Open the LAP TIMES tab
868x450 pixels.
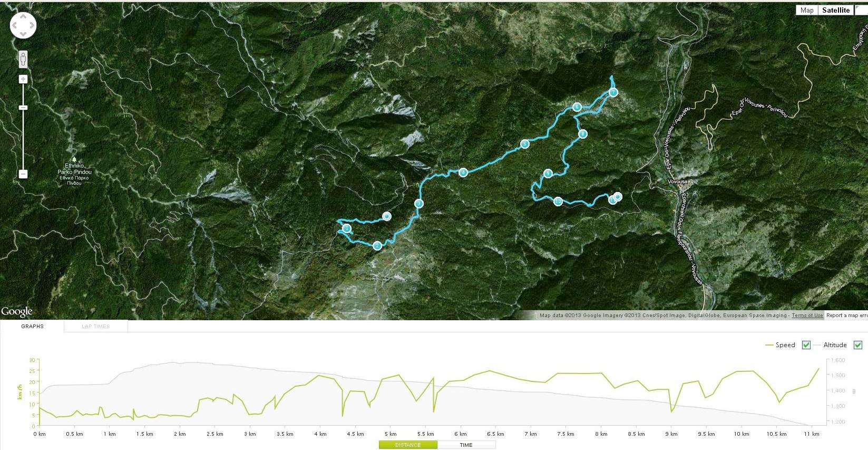coord(96,327)
